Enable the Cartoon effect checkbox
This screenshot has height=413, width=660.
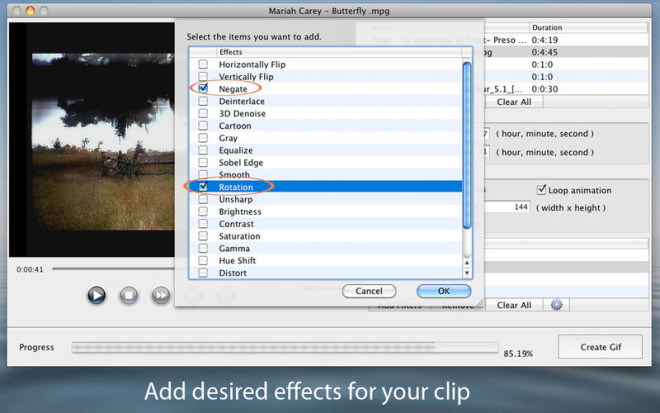coord(203,125)
